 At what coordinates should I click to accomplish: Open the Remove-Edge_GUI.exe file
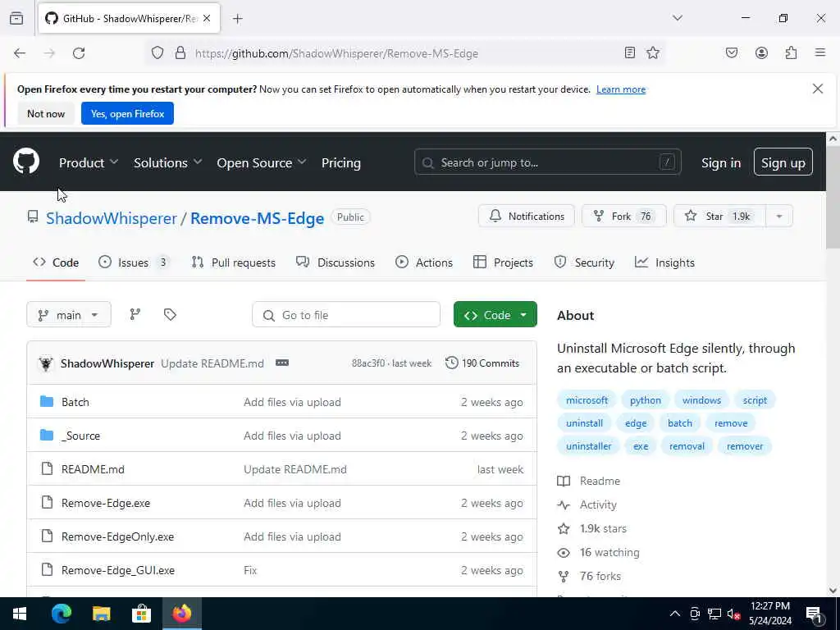[x=118, y=571]
